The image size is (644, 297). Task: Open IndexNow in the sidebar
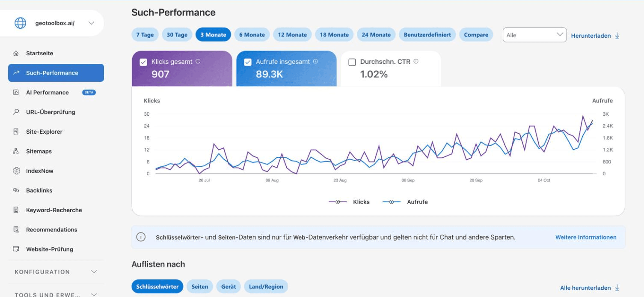[56, 171]
